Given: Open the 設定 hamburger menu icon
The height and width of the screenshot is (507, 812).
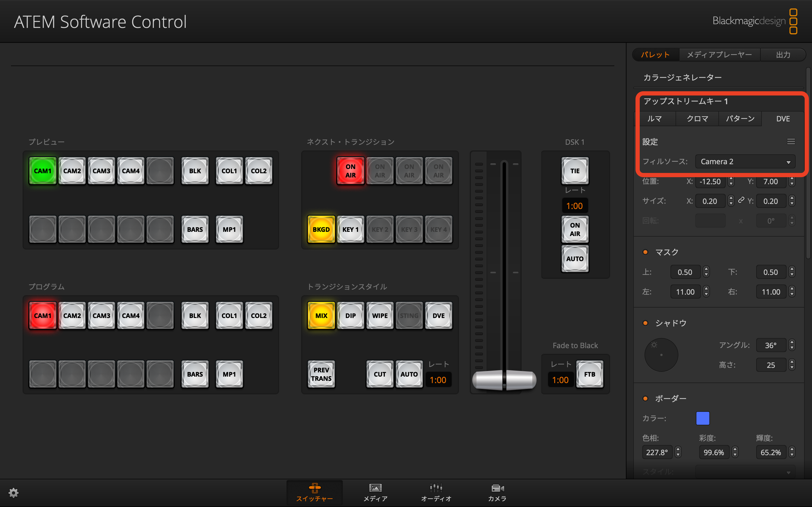Looking at the screenshot, I should click(791, 141).
